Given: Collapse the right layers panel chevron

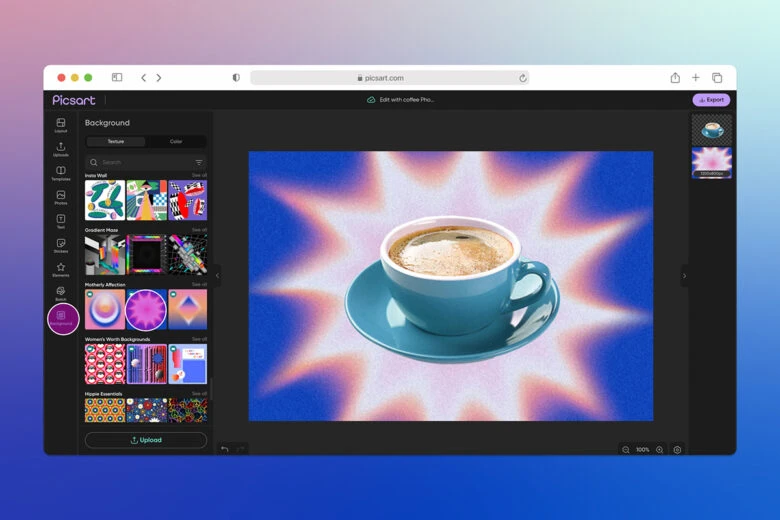Looking at the screenshot, I should click(684, 276).
